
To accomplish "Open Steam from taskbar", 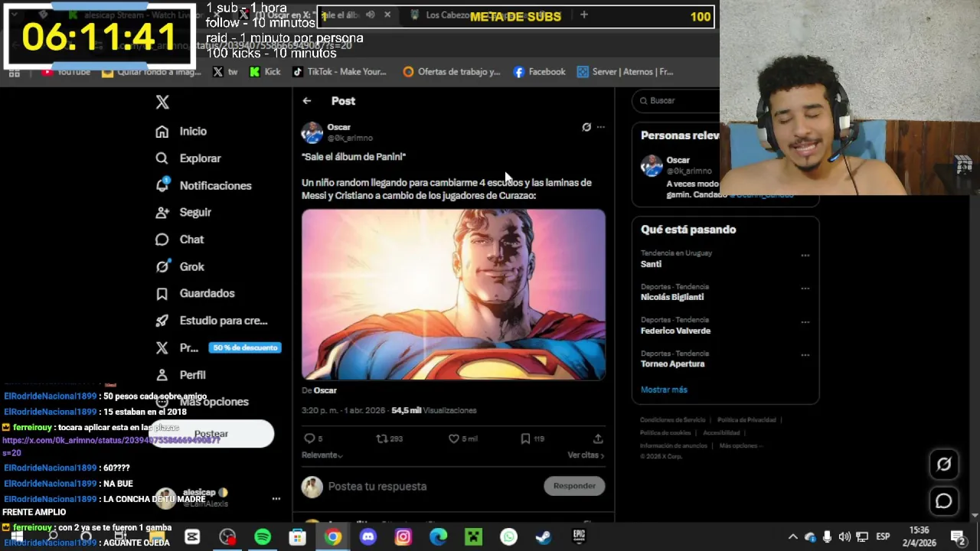I will point(544,537).
